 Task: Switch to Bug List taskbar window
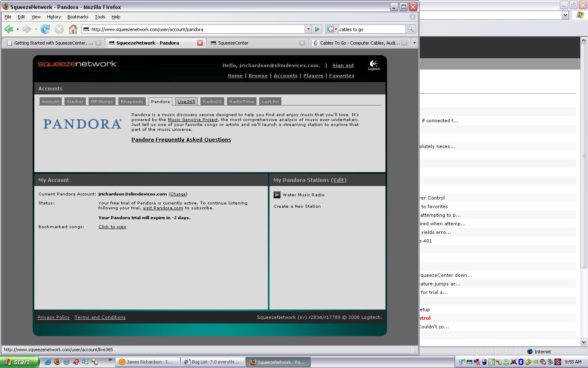212,362
